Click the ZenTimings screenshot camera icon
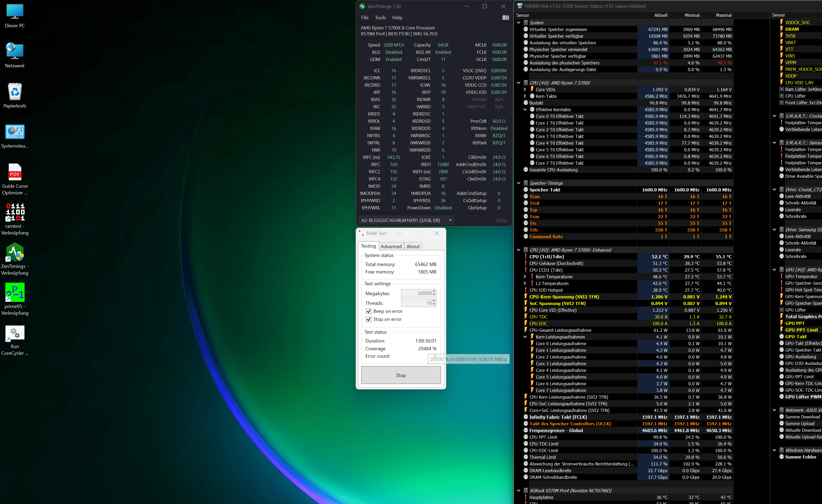 click(x=505, y=17)
